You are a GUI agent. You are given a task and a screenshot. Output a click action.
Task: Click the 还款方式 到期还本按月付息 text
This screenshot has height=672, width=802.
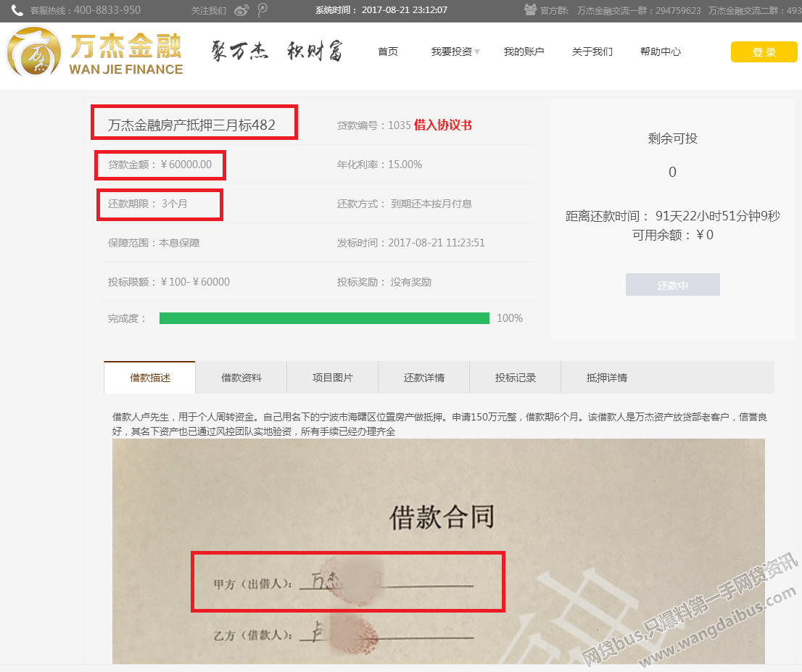[405, 204]
